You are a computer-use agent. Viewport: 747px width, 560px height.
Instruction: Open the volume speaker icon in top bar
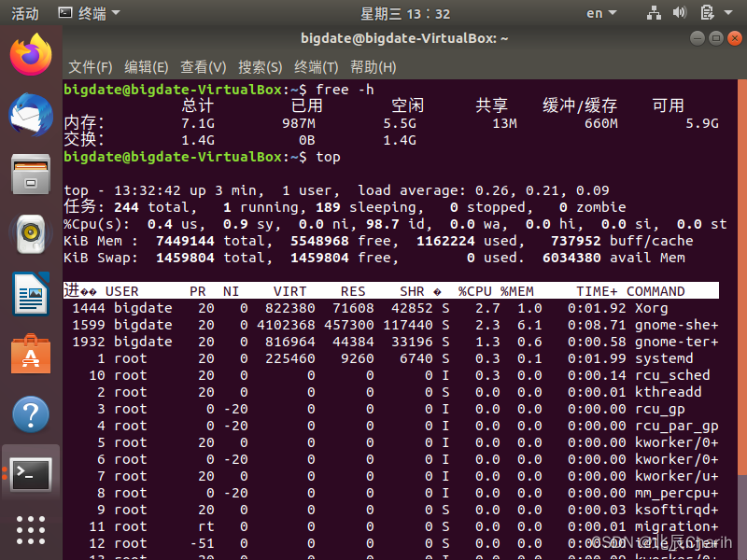(680, 13)
